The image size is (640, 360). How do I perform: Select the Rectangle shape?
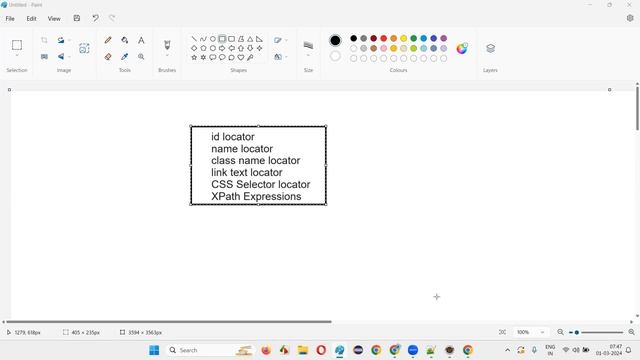click(x=222, y=39)
